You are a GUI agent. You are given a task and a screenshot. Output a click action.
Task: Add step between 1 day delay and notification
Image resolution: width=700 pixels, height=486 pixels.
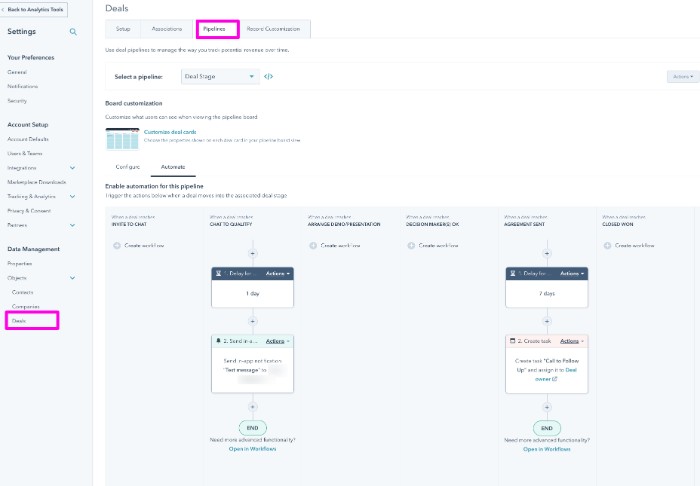[x=253, y=321]
